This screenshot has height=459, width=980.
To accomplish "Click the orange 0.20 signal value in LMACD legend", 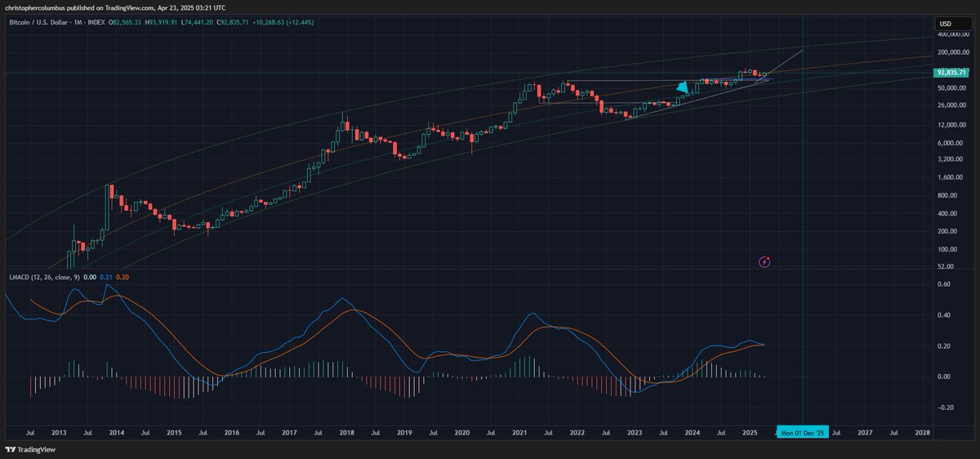I will click(x=122, y=278).
